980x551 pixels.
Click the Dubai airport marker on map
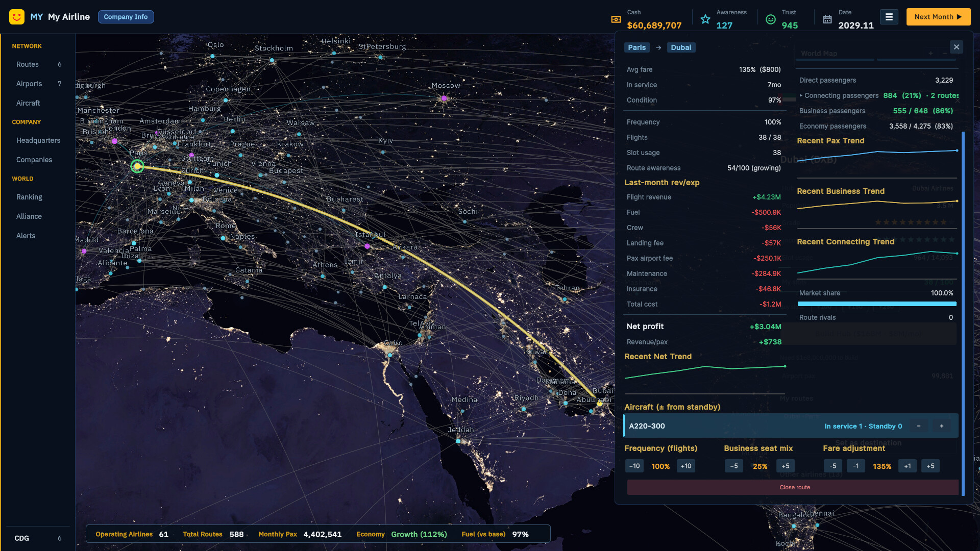[x=599, y=403]
